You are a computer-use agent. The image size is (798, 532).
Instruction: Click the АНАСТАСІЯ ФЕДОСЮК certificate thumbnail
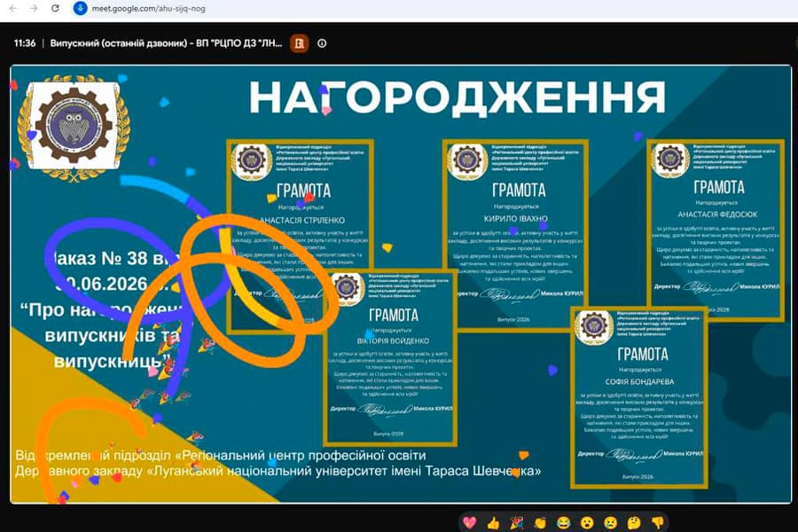[x=716, y=231]
